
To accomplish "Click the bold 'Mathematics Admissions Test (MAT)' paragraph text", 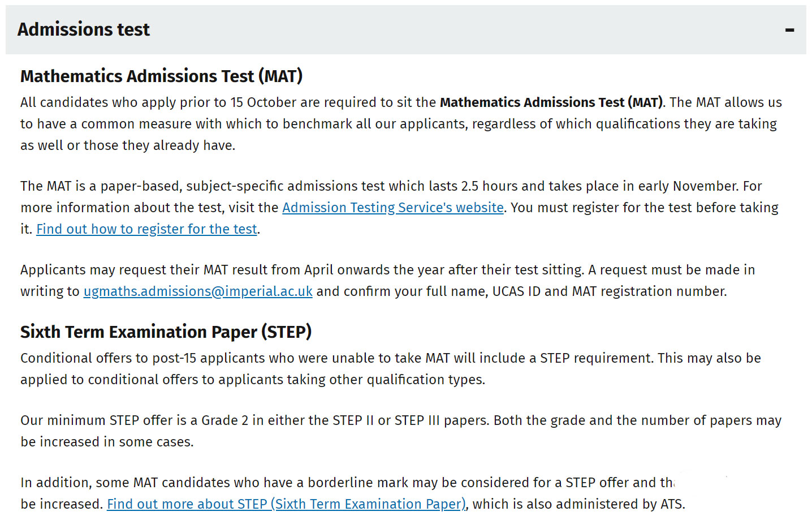I will 551,102.
